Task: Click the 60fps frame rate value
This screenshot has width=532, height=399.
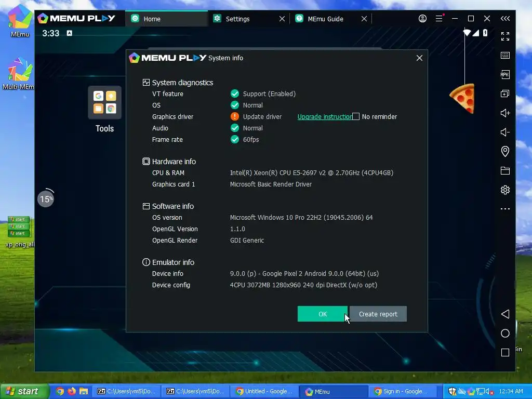Action: pos(251,139)
